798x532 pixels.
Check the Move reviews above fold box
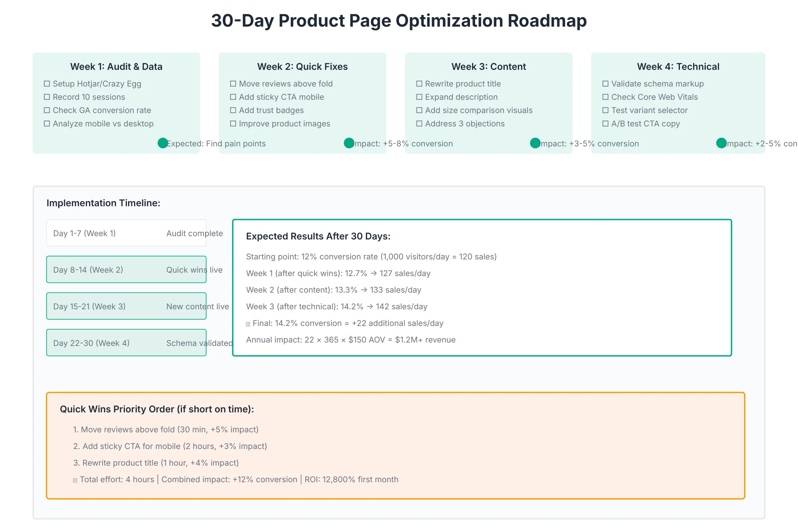pos(233,84)
